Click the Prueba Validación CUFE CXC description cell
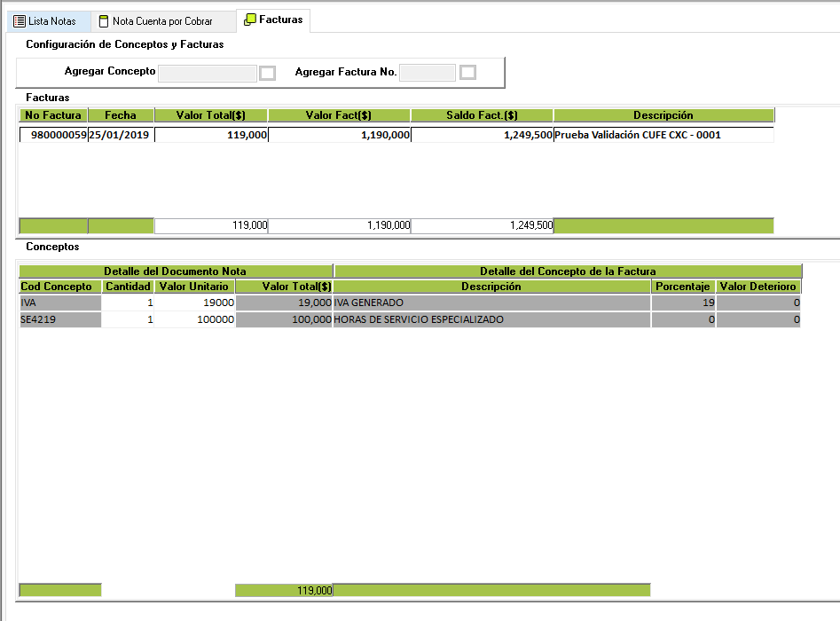This screenshot has width=840, height=621. pos(637,135)
